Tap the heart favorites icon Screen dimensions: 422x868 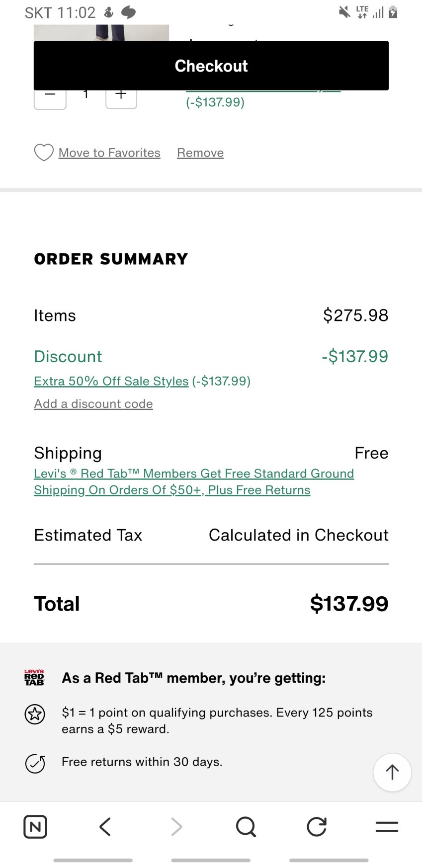tap(44, 153)
